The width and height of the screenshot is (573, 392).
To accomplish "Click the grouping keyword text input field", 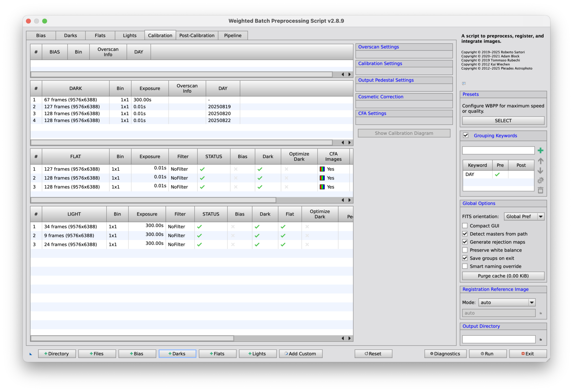I will pyautogui.click(x=498, y=151).
